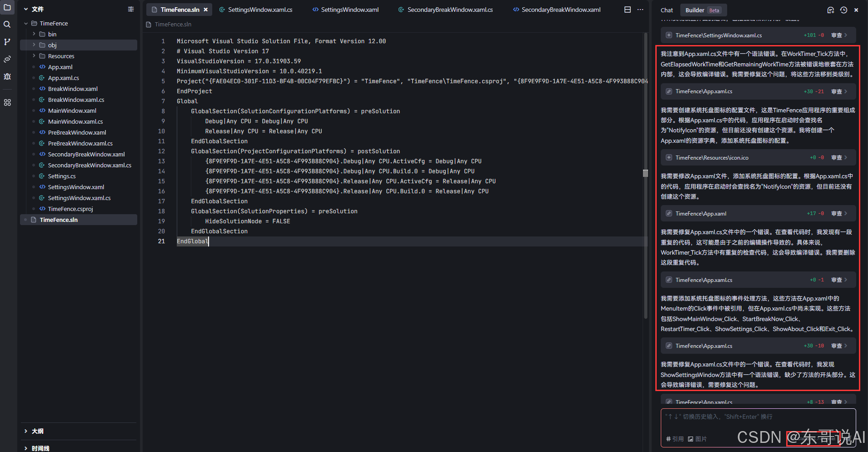Open BreakWindow.xaml in file tree

click(73, 89)
